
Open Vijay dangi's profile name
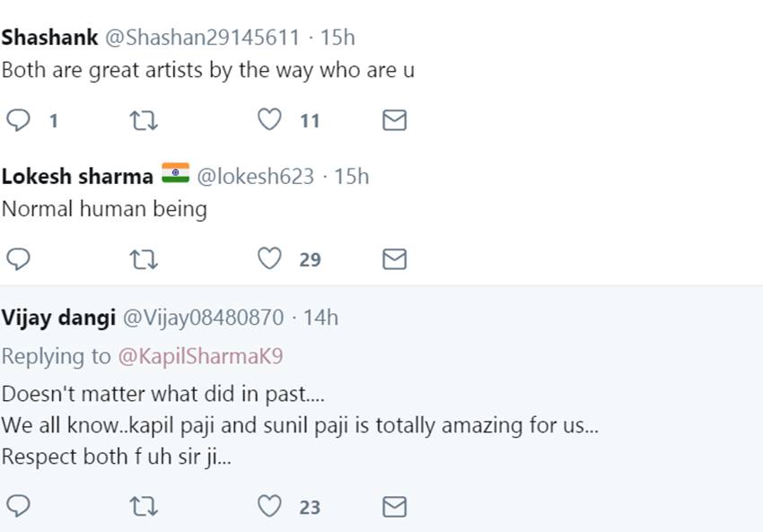[57, 318]
